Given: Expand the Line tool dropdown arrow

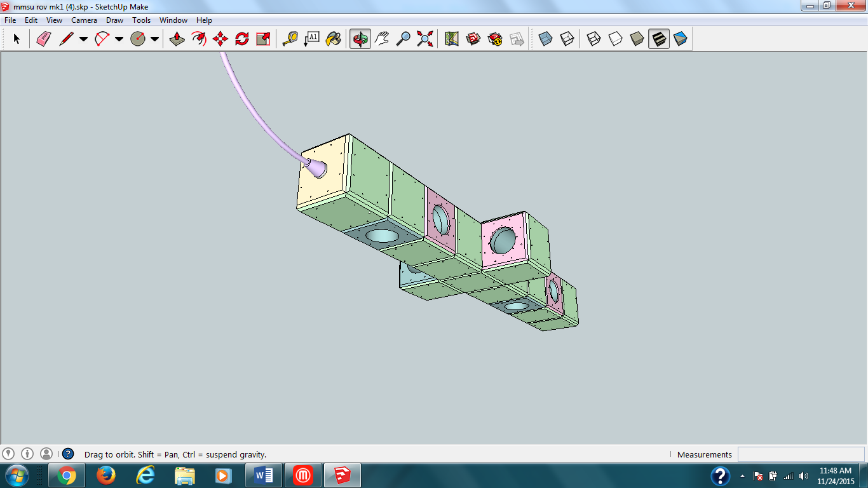Looking at the screenshot, I should (x=83, y=39).
